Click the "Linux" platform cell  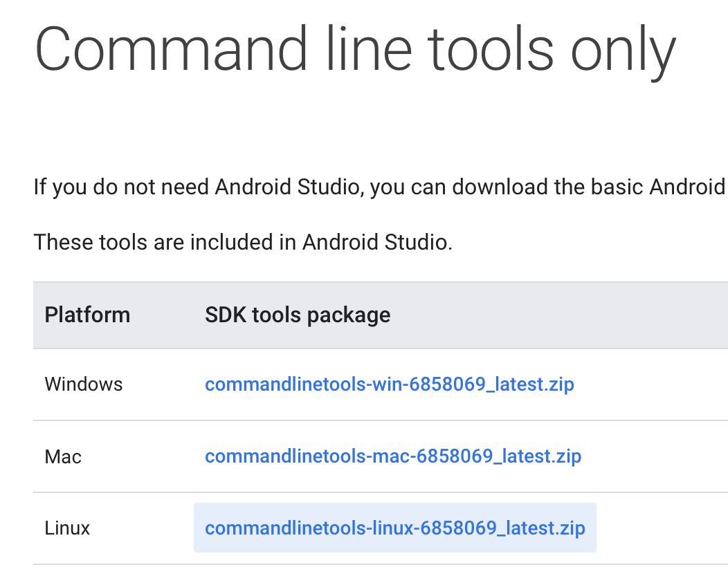[x=68, y=528]
